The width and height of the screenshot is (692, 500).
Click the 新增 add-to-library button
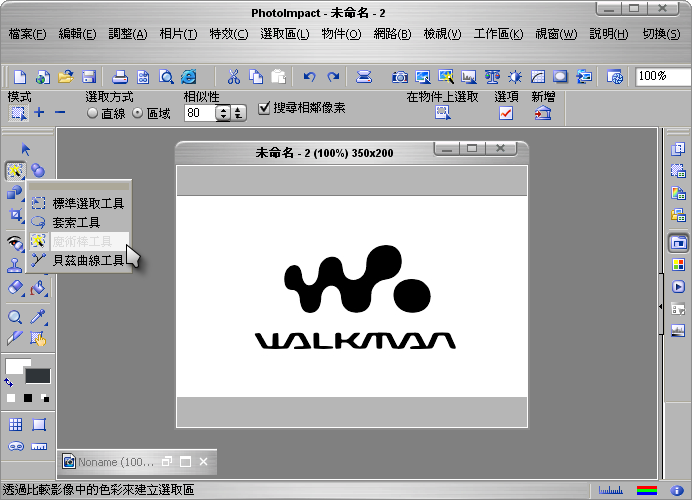tap(543, 113)
